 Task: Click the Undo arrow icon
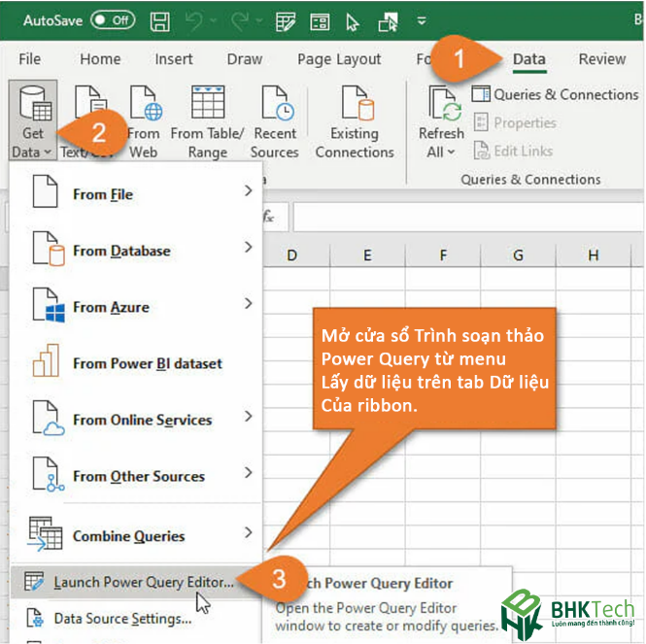[x=194, y=20]
